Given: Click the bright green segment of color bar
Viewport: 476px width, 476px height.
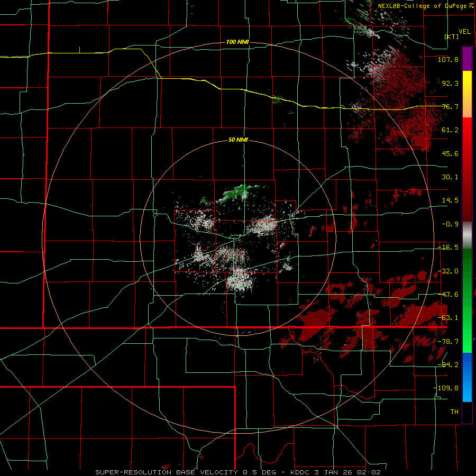Looking at the screenshot, I should [x=467, y=335].
